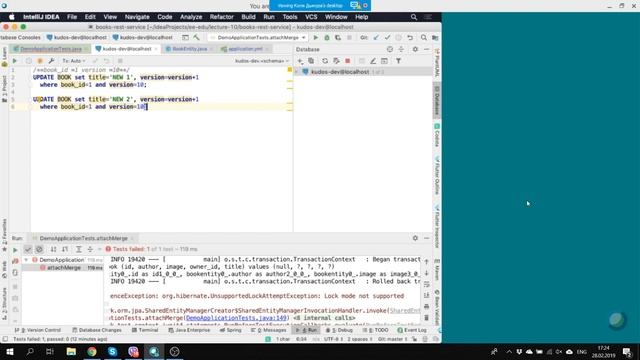Viewport: 640px width, 360px height.
Task: Print the console output via printer icon
Action: click(x=427, y=307)
